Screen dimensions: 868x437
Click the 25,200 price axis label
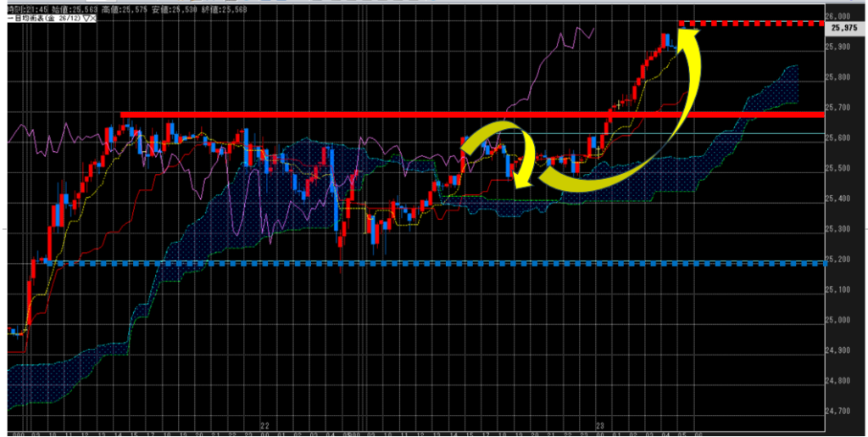click(x=841, y=259)
